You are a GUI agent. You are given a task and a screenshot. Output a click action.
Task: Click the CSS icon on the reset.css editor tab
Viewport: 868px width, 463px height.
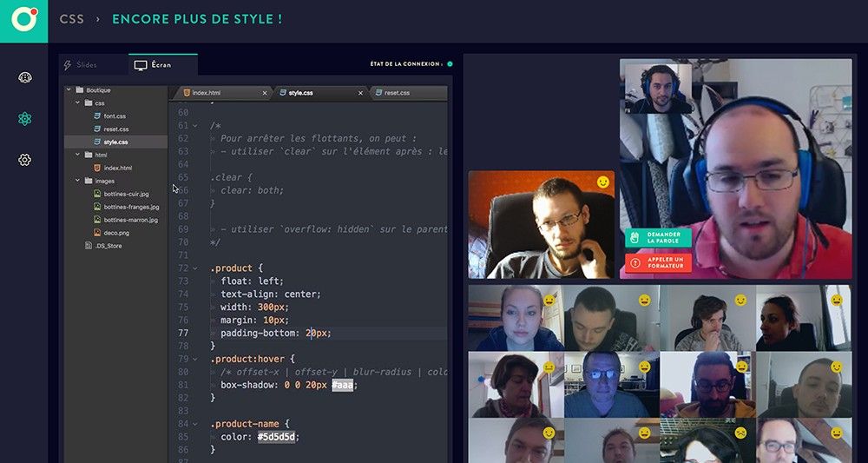[379, 92]
